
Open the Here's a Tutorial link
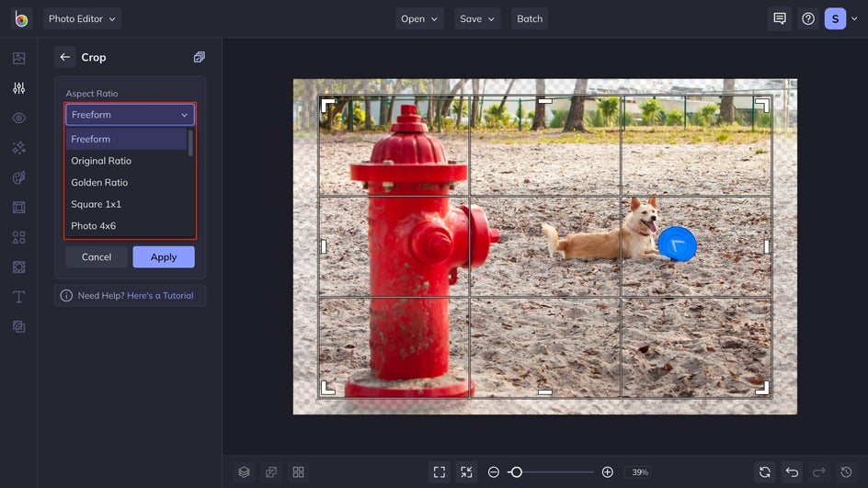click(161, 295)
